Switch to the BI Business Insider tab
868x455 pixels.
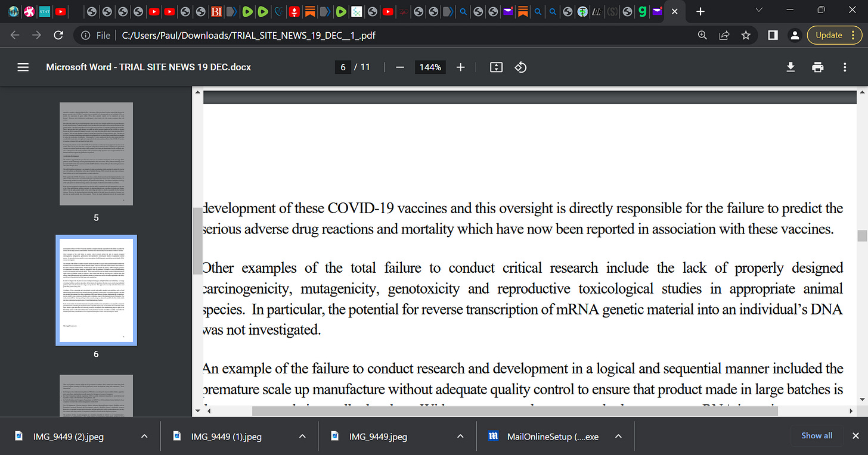coord(217,11)
